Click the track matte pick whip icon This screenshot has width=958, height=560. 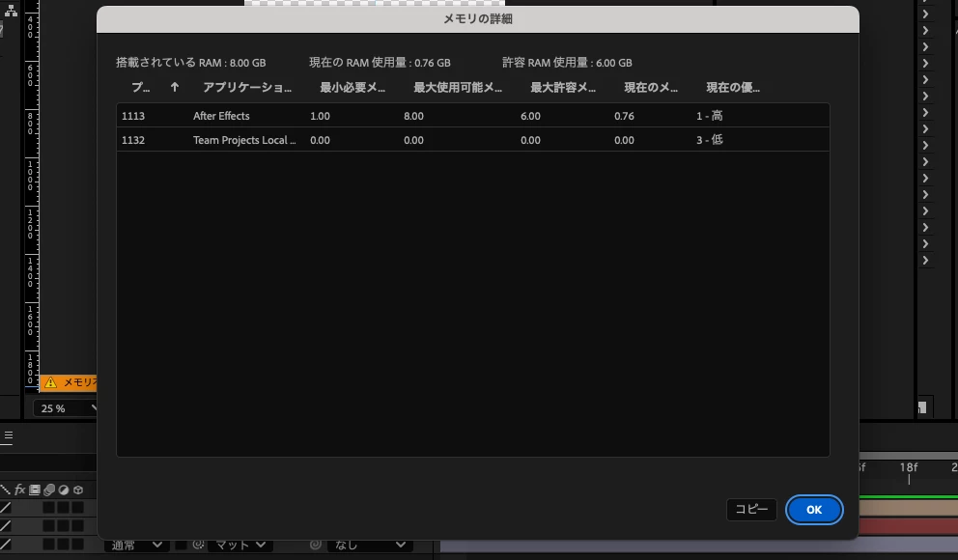pos(199,545)
